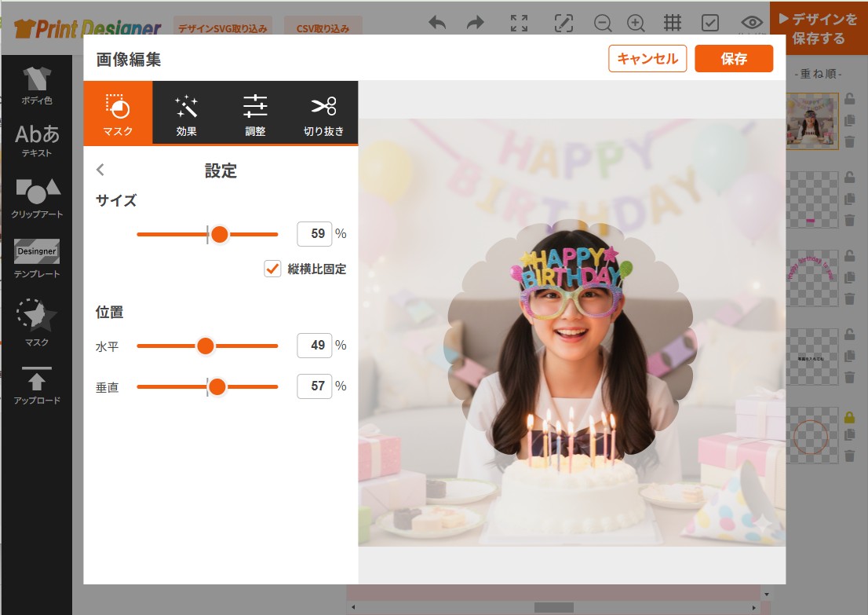
Task: Click the キャンセル cancel button
Action: pyautogui.click(x=647, y=59)
